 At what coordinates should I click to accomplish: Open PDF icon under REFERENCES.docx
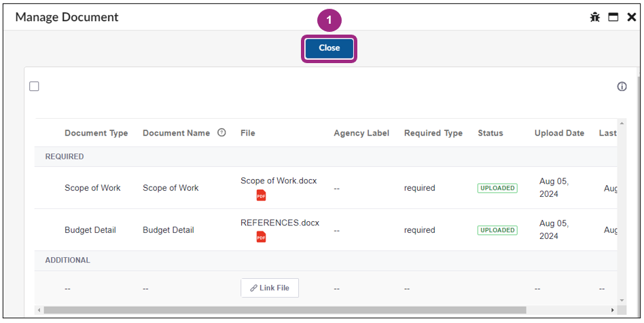click(261, 237)
